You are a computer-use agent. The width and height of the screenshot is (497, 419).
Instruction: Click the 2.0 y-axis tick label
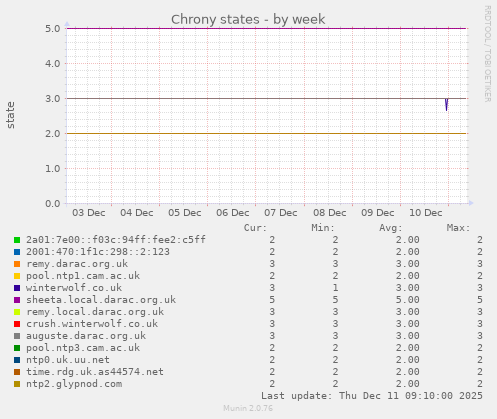point(53,134)
